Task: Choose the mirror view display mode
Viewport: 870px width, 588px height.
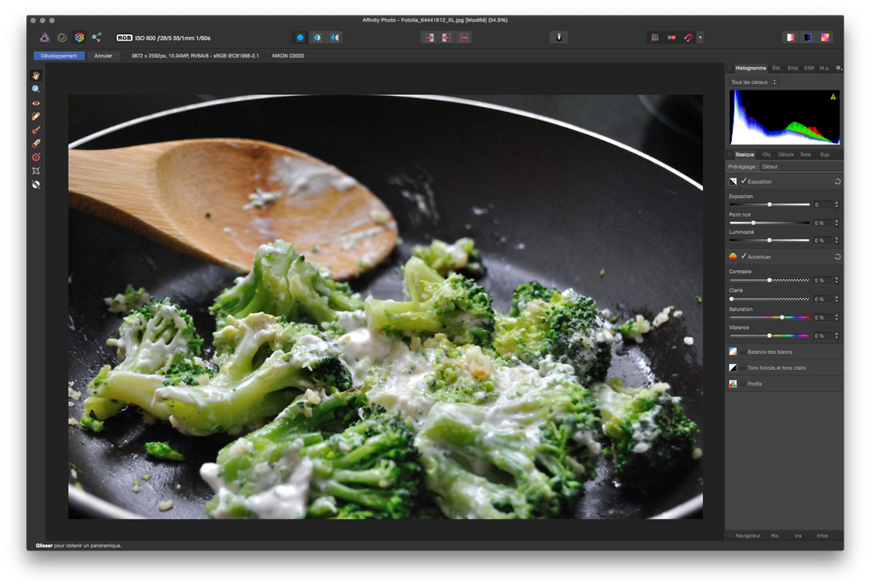Action: click(335, 38)
